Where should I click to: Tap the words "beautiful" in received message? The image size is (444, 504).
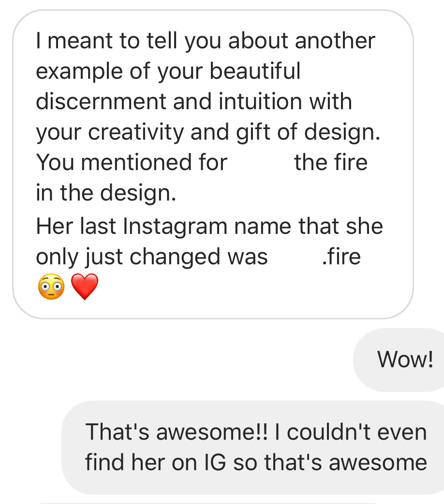(255, 71)
